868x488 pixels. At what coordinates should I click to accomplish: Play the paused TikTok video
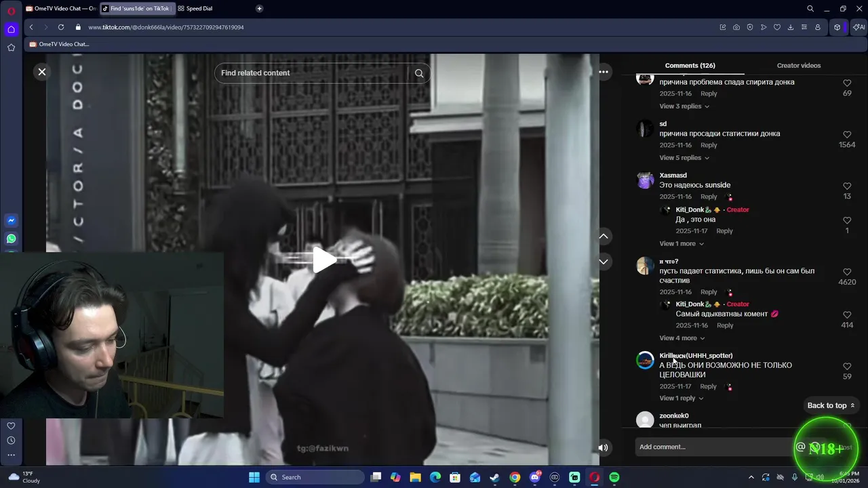click(x=323, y=260)
